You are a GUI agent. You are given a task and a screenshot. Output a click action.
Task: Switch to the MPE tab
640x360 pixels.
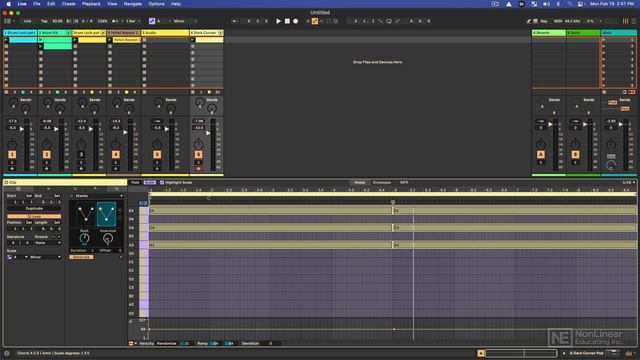(x=404, y=182)
